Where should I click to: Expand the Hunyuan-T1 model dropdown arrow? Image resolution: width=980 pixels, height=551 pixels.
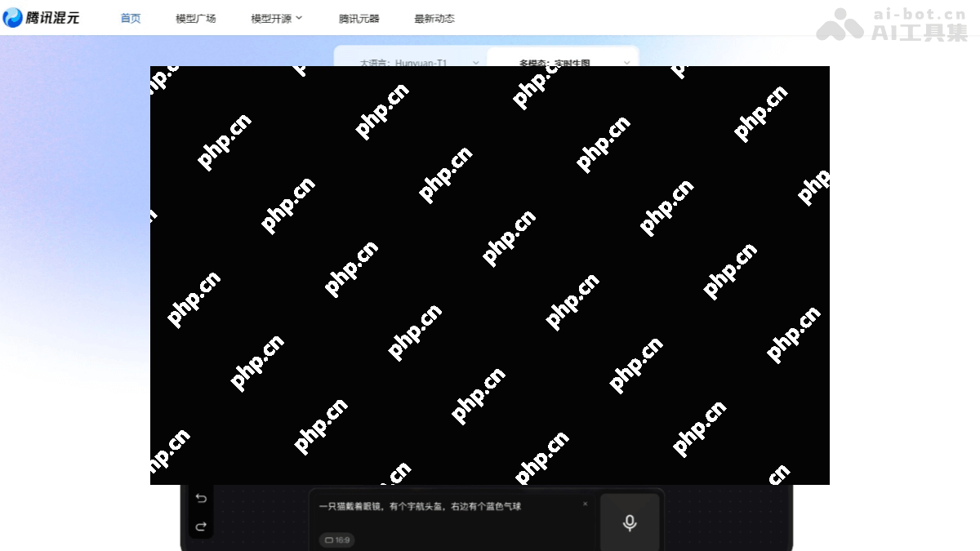coord(476,62)
